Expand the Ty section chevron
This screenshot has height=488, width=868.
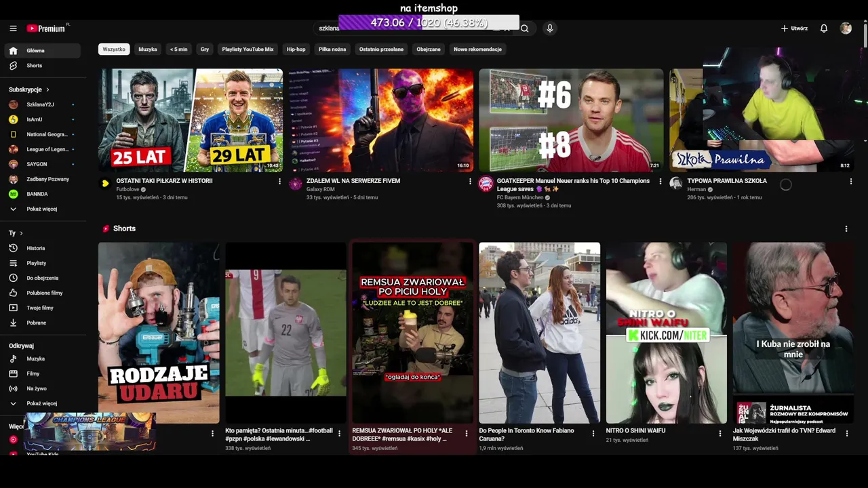click(x=21, y=233)
